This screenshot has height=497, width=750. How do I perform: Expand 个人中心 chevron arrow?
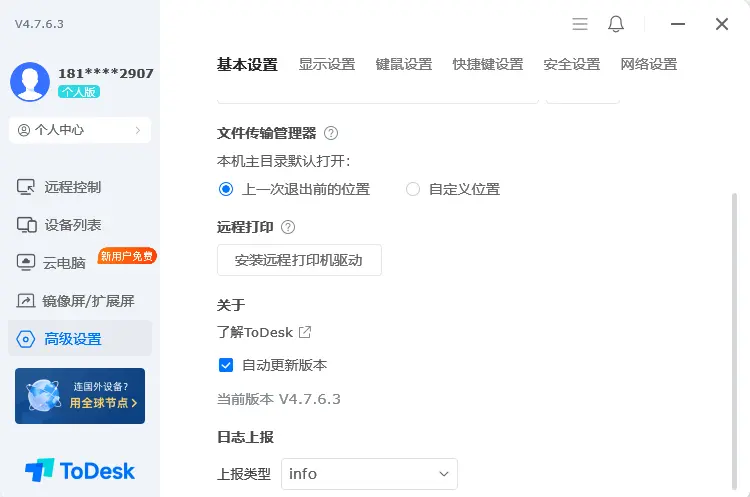[138, 130]
